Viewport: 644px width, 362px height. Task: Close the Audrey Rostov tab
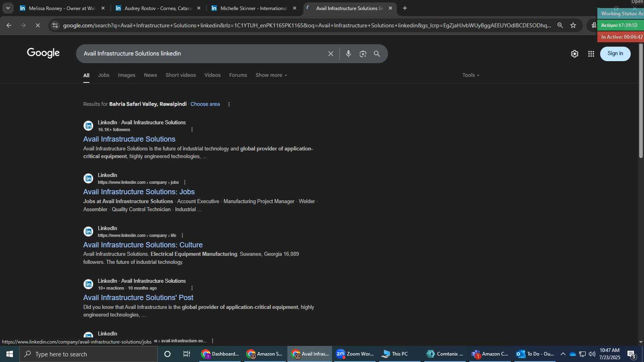[199, 8]
